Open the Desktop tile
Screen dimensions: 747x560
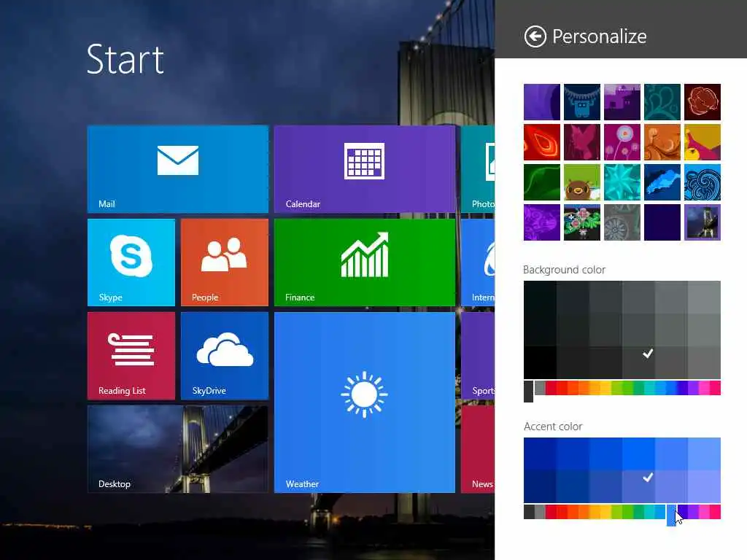pyautogui.click(x=178, y=449)
